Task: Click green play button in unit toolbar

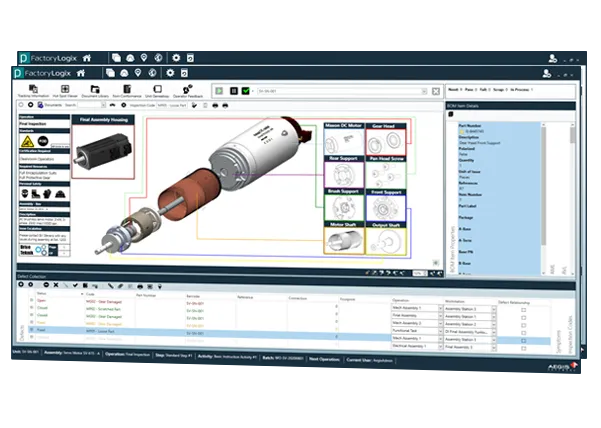Action: (219, 91)
